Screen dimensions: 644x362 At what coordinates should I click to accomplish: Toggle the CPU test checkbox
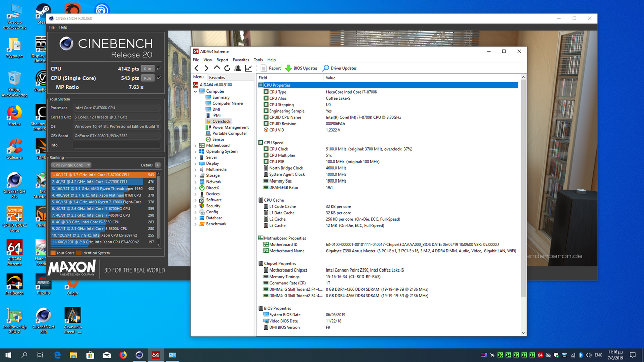pyautogui.click(x=159, y=69)
